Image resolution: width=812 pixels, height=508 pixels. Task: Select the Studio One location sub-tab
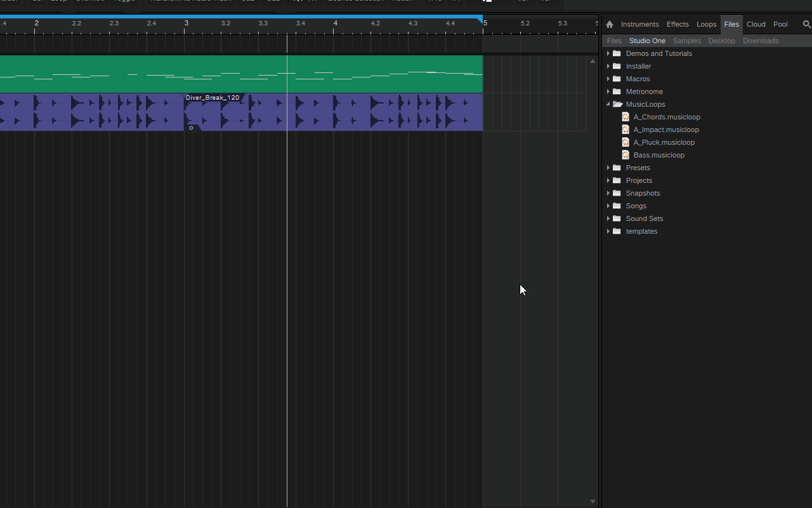pos(647,41)
